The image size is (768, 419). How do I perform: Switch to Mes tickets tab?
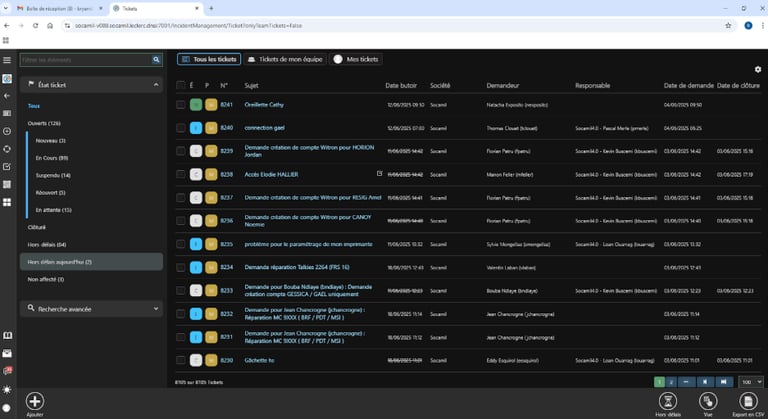pyautogui.click(x=356, y=59)
